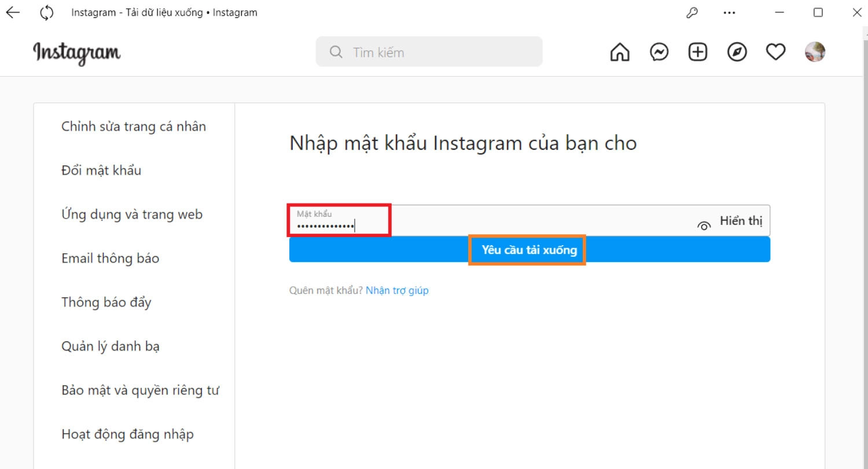Viewport: 868px width, 469px height.
Task: Open Thông báo đẩy settings
Action: (x=106, y=302)
